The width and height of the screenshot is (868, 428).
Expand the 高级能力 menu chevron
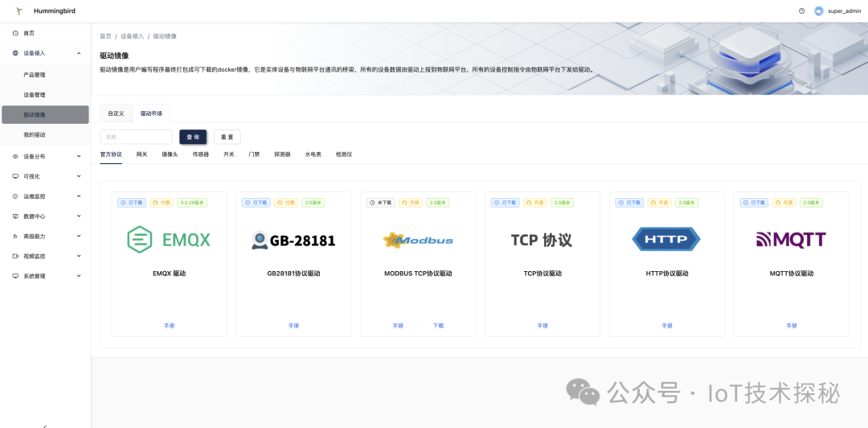[x=79, y=237]
